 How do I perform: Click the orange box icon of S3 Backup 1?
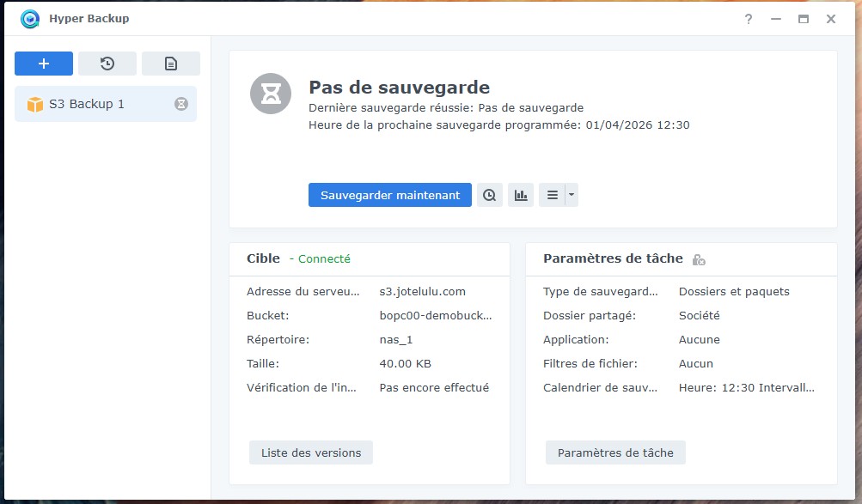pos(35,104)
